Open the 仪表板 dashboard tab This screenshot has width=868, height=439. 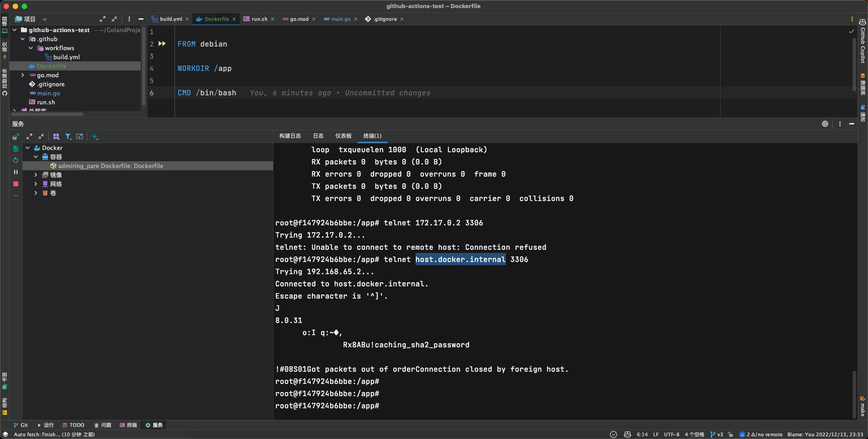[343, 136]
